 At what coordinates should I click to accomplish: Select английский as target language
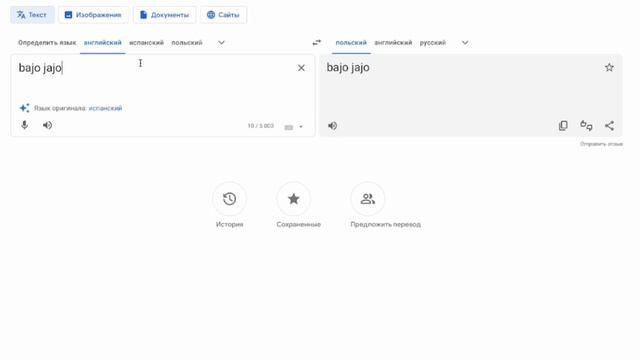(393, 42)
